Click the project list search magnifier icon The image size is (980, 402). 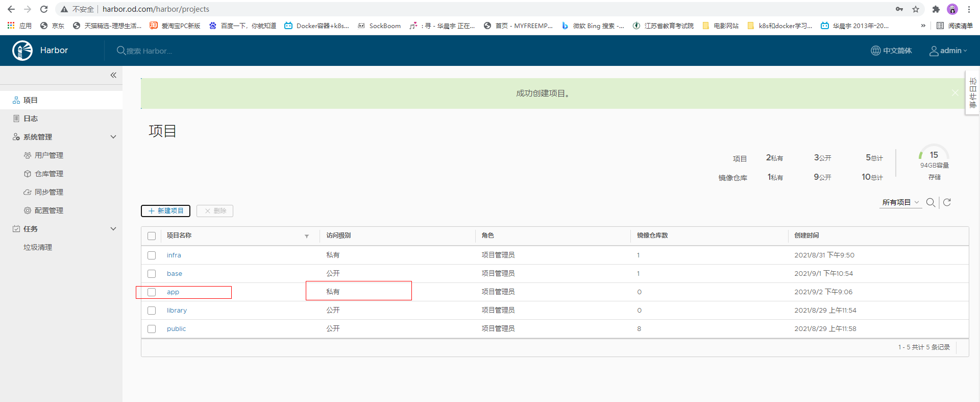tap(930, 202)
